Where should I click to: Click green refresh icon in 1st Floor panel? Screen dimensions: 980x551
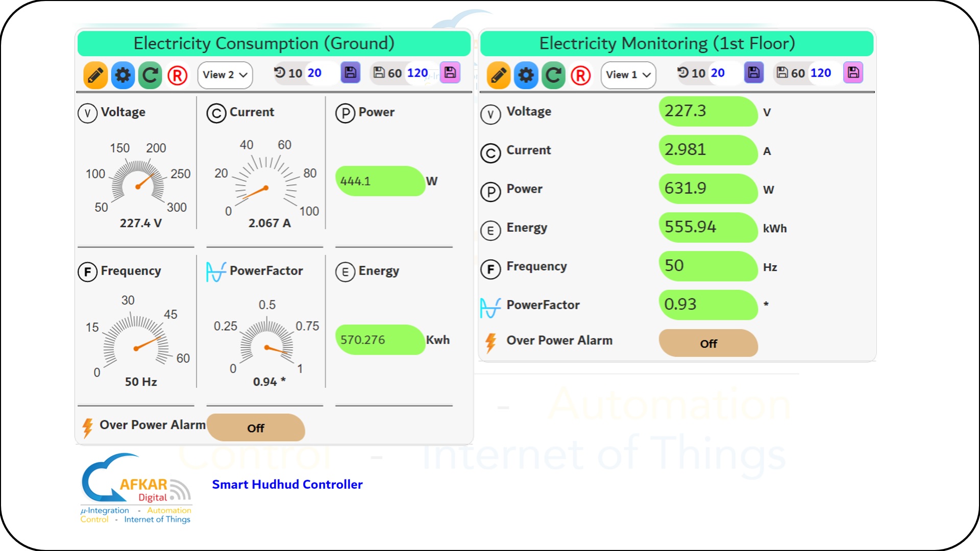coord(553,76)
